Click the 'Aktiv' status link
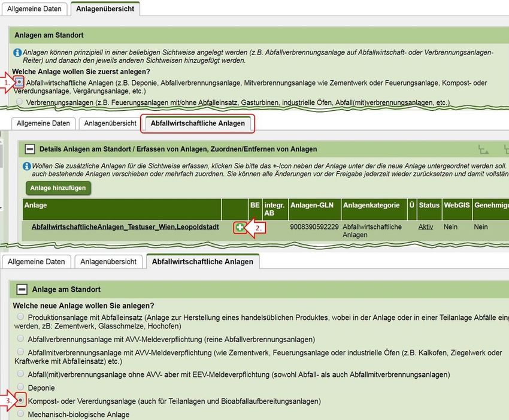509x420 pixels. click(x=426, y=228)
